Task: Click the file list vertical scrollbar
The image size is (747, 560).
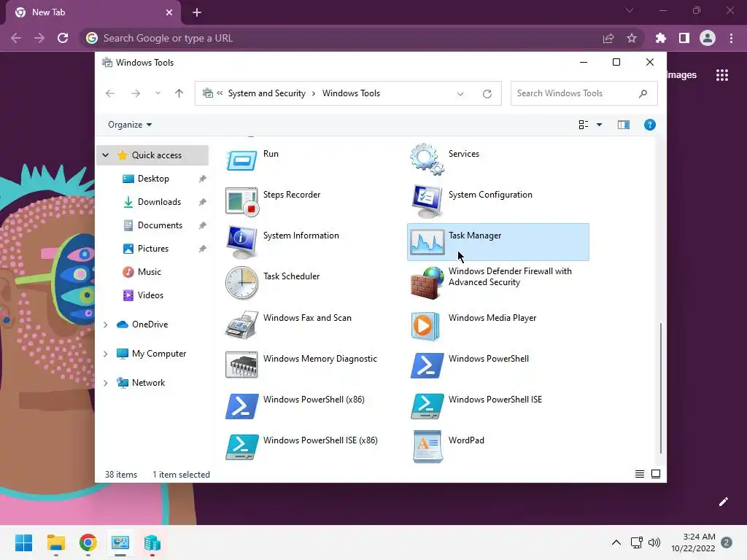Action: (x=661, y=388)
